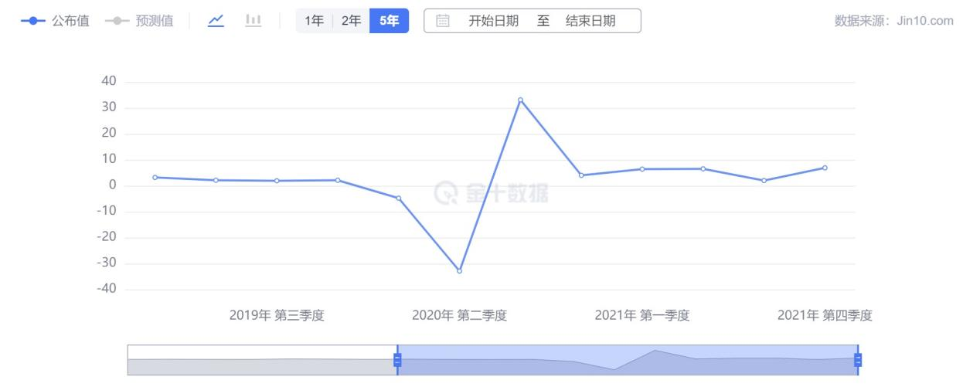The width and height of the screenshot is (980, 387).
Task: Click the lowest data point near -30
Action: [x=459, y=271]
